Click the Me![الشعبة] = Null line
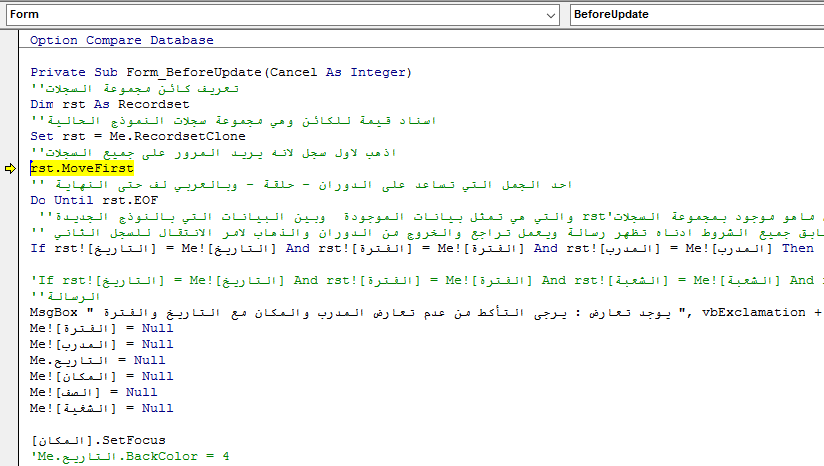Screen dimensions: 824x466 88,408
